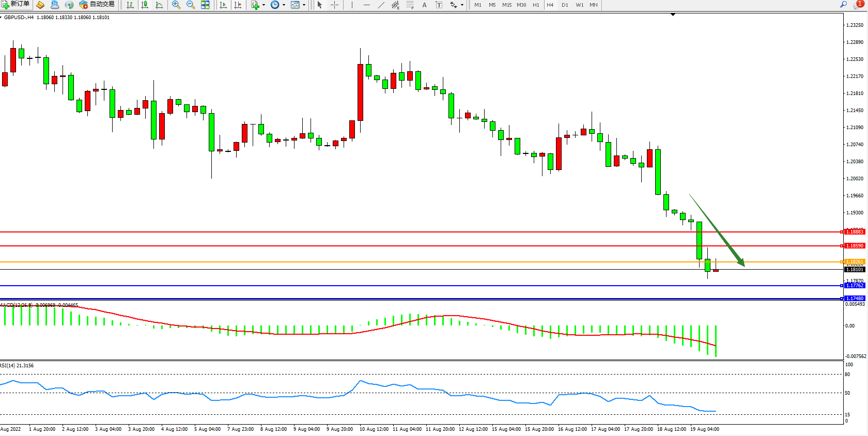
Task: Switch to the M15 timeframe
Action: tap(506, 5)
